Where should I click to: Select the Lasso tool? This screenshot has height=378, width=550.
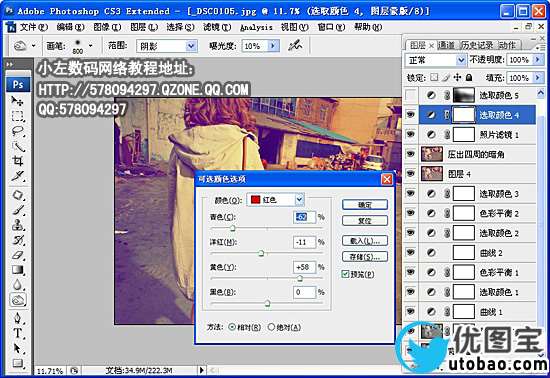pos(18,131)
